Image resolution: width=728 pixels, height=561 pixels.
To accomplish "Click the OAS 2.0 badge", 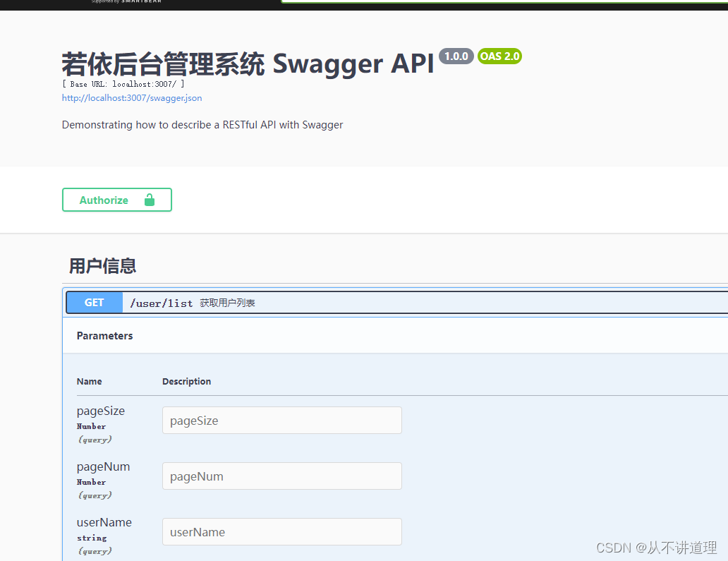I will click(x=499, y=56).
